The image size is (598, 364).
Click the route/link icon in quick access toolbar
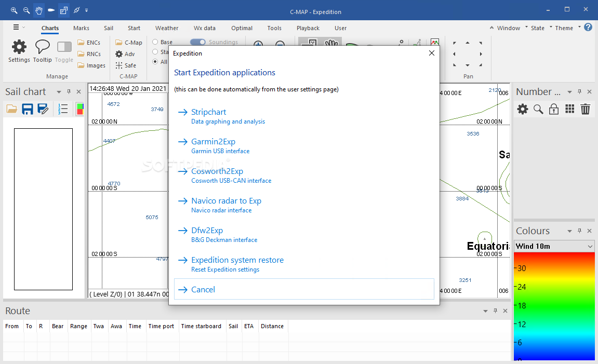point(76,10)
